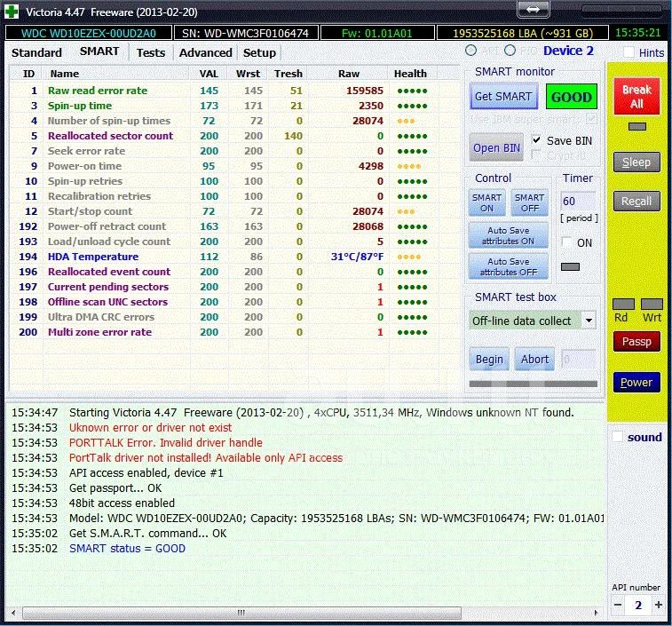
Task: Turn SMART ON in Control
Action: coord(486,202)
